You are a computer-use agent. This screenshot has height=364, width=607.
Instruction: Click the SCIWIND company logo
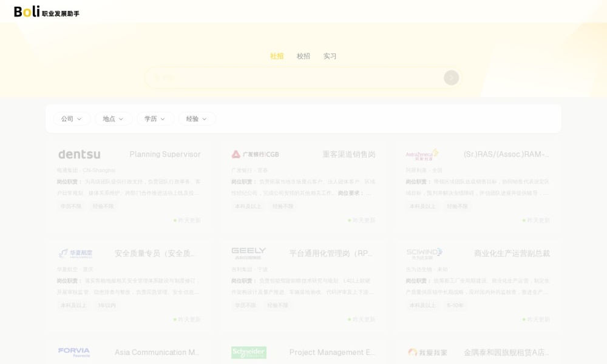pyautogui.click(x=424, y=254)
